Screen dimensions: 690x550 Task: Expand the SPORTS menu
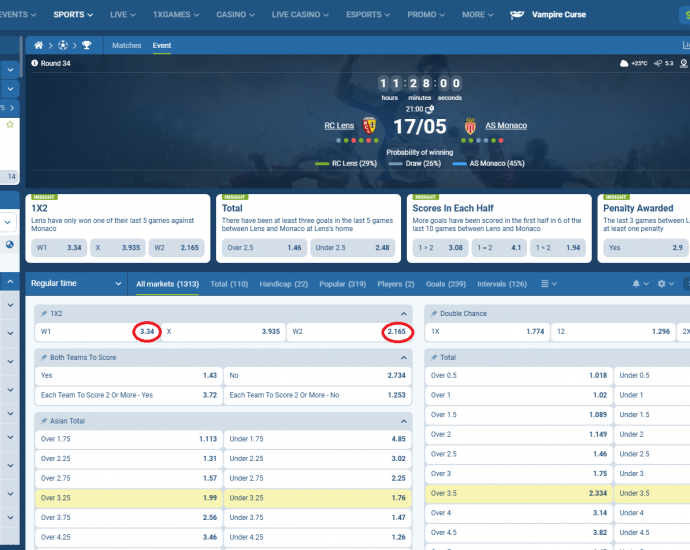pyautogui.click(x=73, y=15)
